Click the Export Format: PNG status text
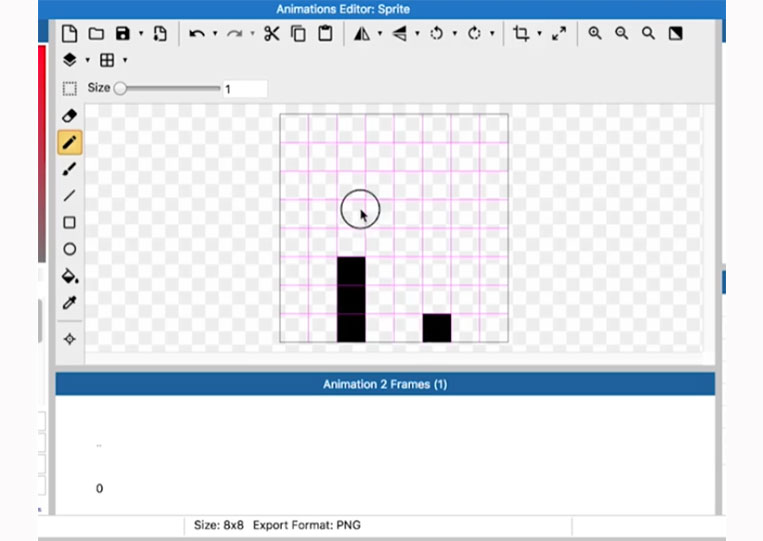Screen dimensions: 763x541 [x=307, y=525]
